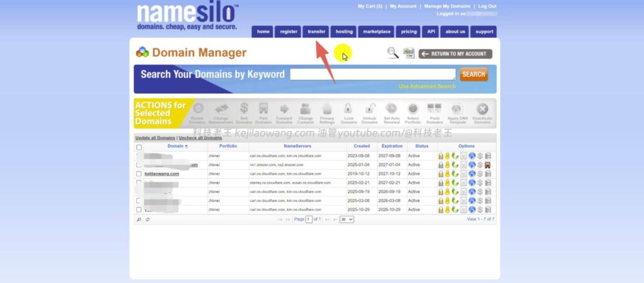Click the Portfolio column header
644x283 pixels.
pyautogui.click(x=228, y=147)
